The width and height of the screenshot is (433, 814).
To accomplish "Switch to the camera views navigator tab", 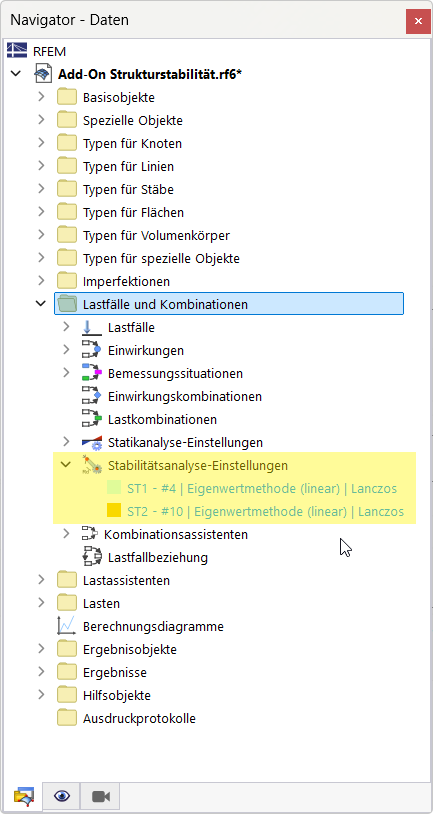I will [98, 796].
